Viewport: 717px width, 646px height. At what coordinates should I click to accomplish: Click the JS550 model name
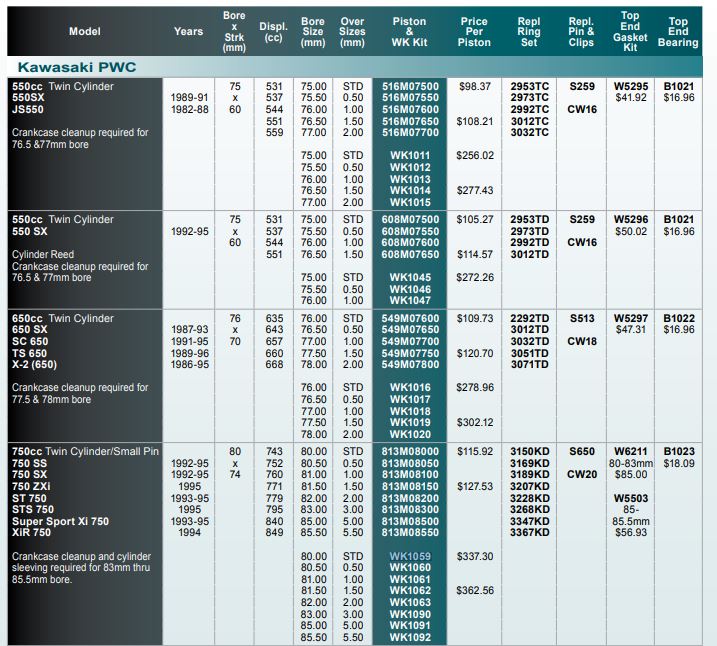tap(28, 109)
